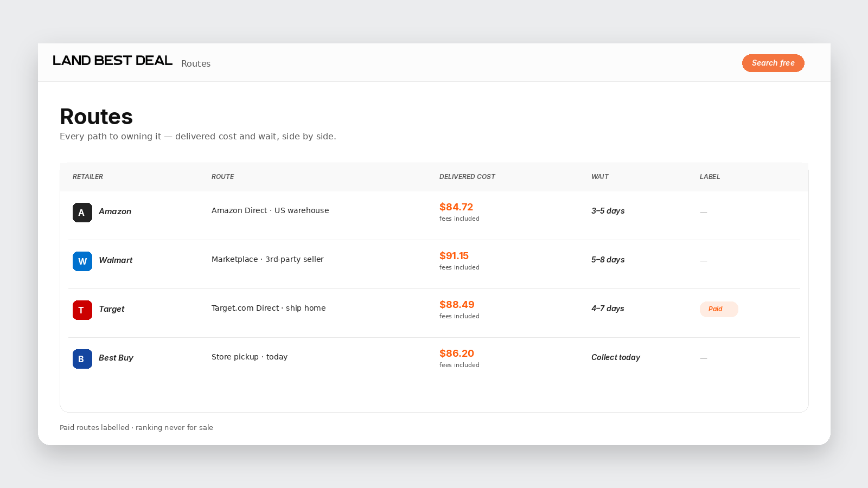868x488 pixels.
Task: Click 'Target.com Direct · ship home' route
Action: [269, 308]
